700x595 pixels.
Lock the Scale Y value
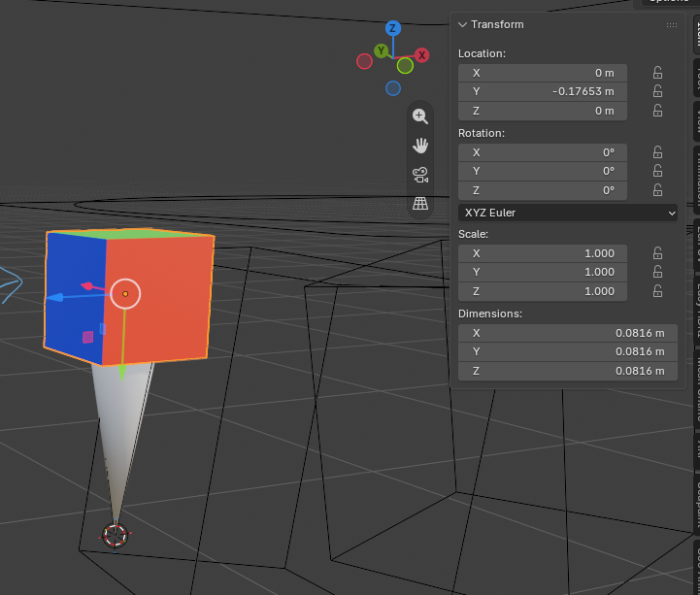tap(657, 272)
